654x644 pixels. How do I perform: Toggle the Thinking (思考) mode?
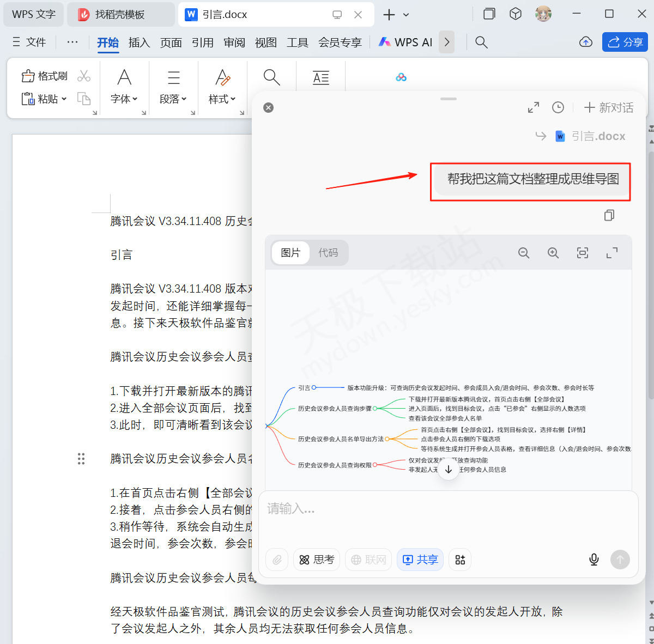coord(317,560)
